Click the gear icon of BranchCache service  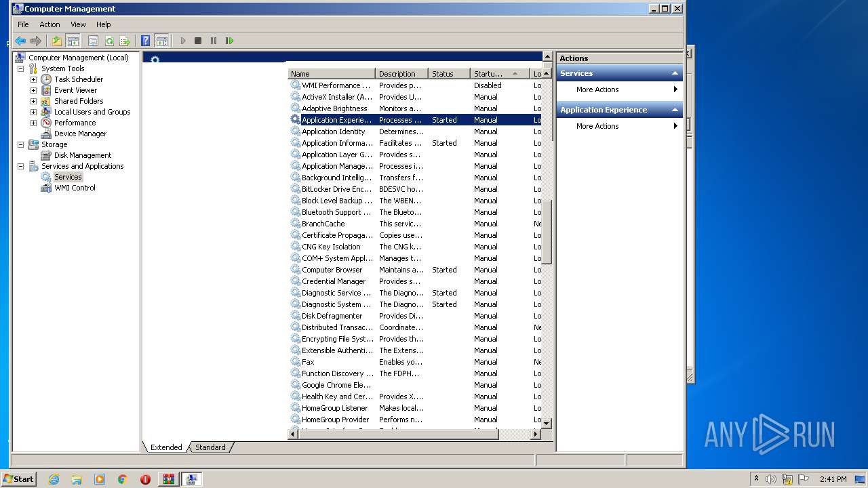pos(295,224)
